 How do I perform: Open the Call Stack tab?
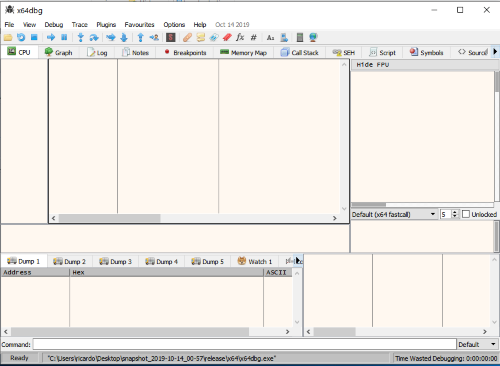pyautogui.click(x=300, y=53)
